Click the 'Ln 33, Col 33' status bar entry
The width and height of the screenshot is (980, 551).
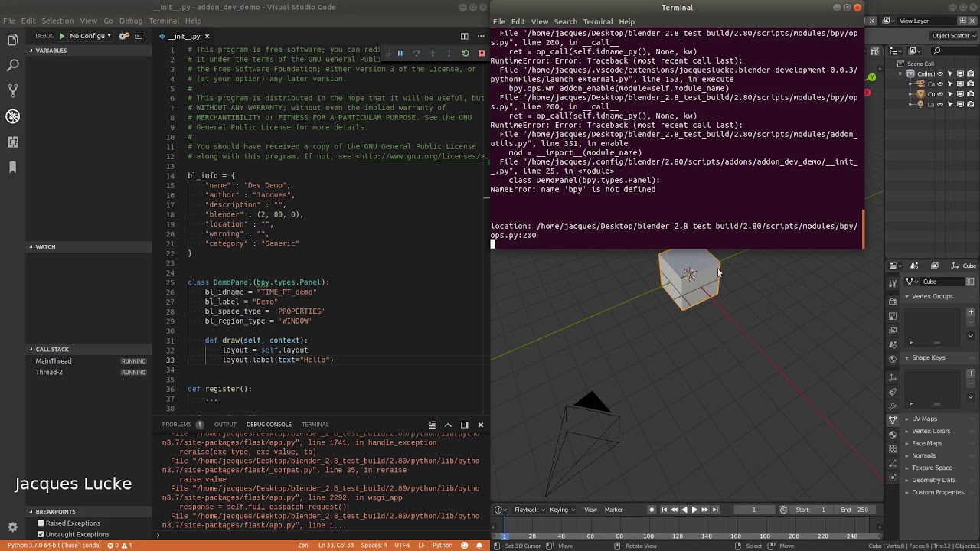[x=336, y=545]
